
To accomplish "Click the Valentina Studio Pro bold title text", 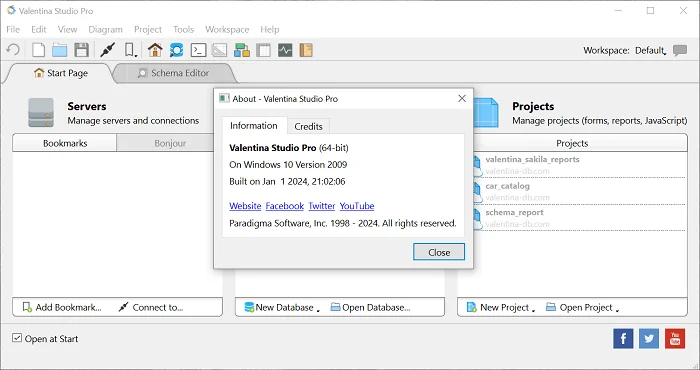I will 273,148.
